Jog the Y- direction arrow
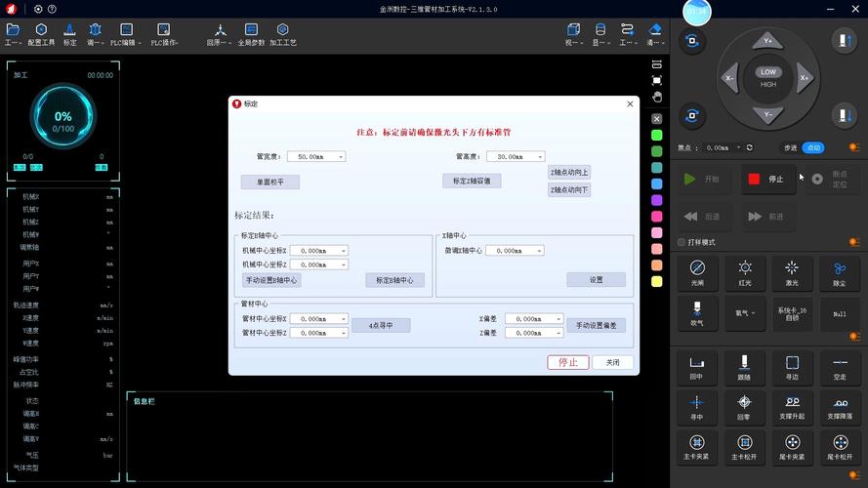This screenshot has width=868, height=488. pos(767,114)
